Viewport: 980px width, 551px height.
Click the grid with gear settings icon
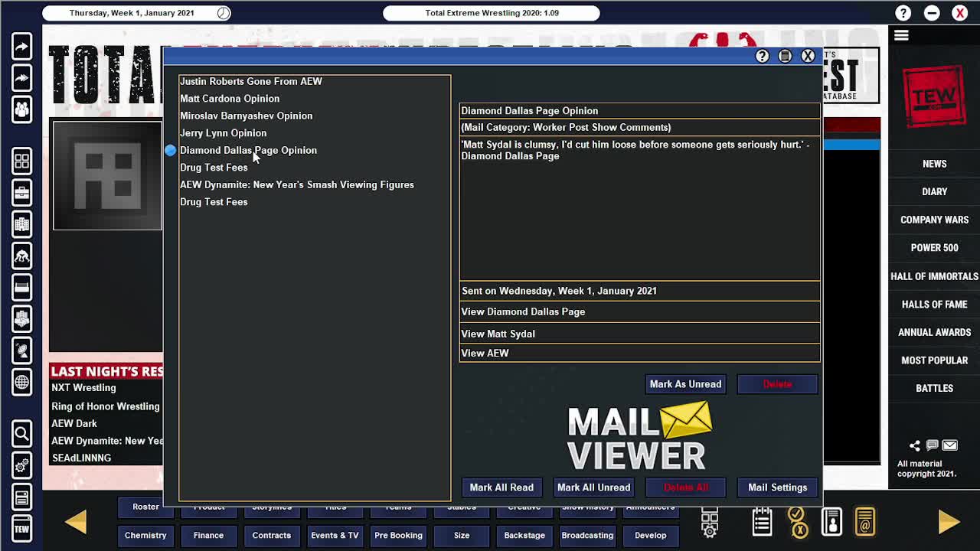[x=710, y=522]
